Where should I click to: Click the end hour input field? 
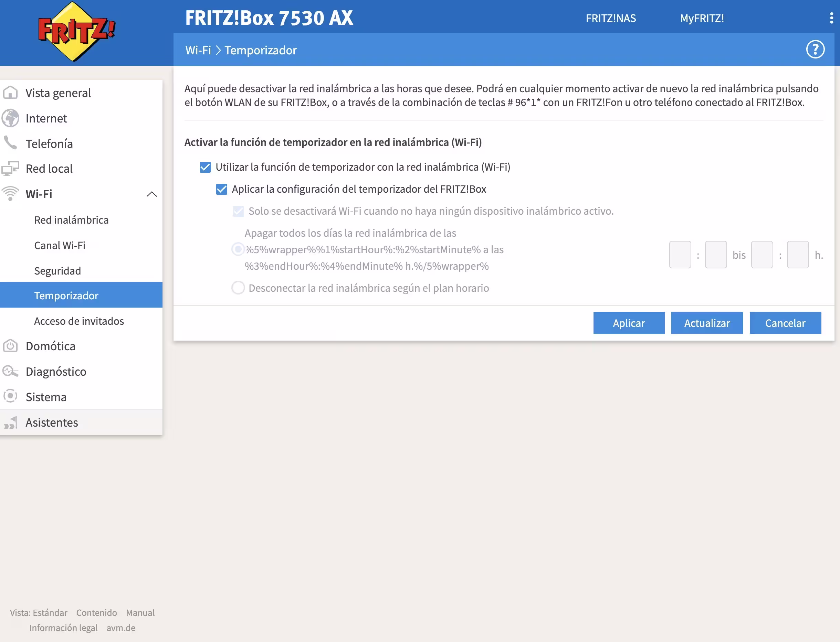[762, 255]
